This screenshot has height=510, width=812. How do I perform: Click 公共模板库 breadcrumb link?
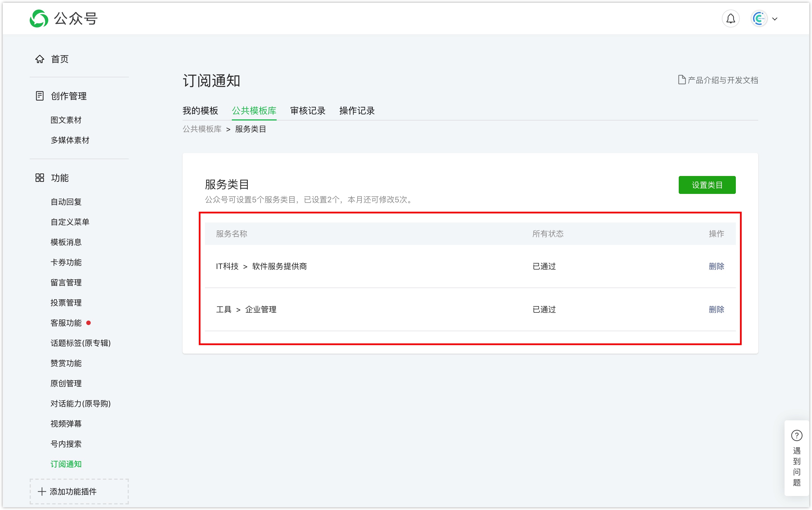click(x=202, y=129)
